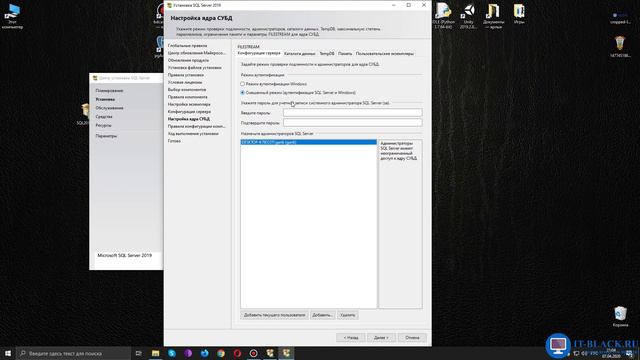Viewport: 640px width, 360px height.
Task: Launch Skype from the taskbar
Action: [x=172, y=353]
